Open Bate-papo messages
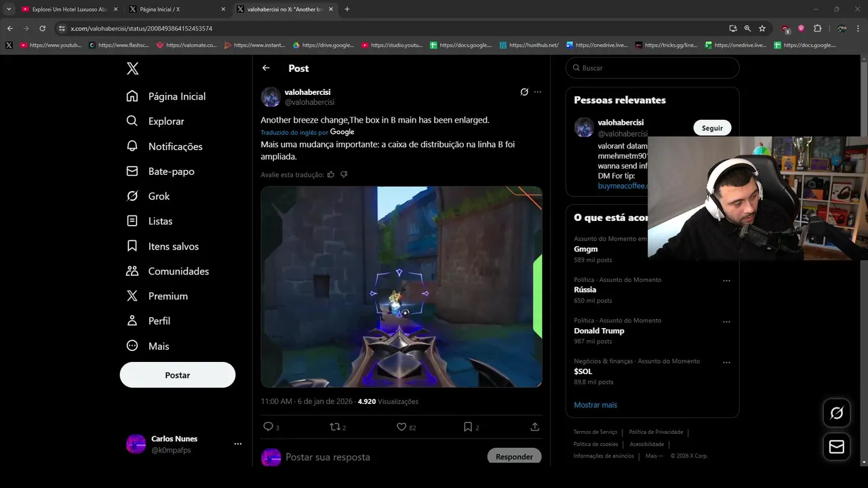 (x=160, y=171)
